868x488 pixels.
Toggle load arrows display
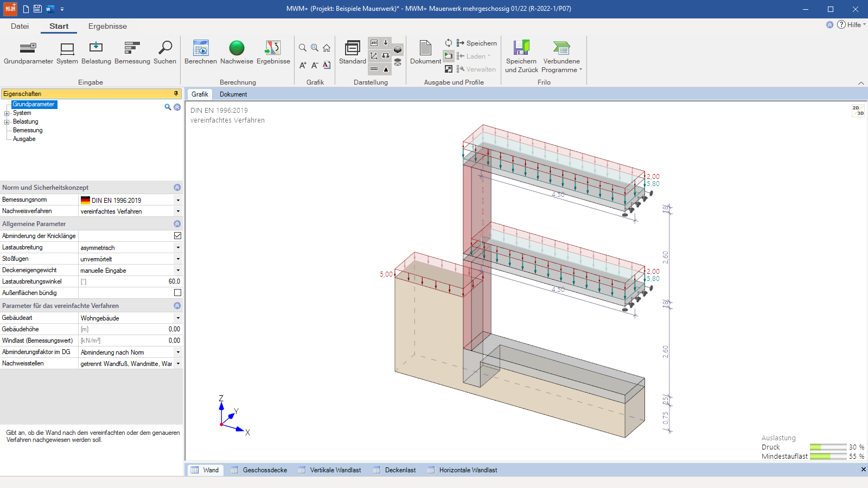tap(386, 43)
